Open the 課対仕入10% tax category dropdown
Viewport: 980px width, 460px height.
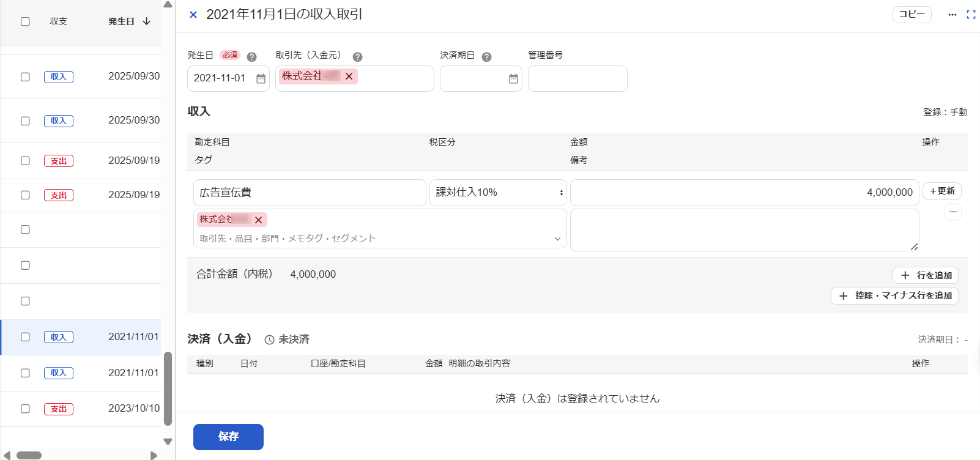(498, 193)
